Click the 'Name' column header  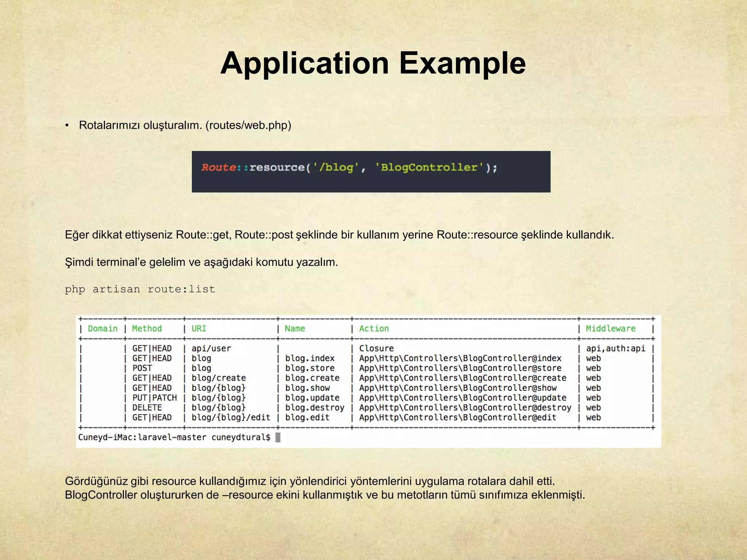tap(295, 328)
